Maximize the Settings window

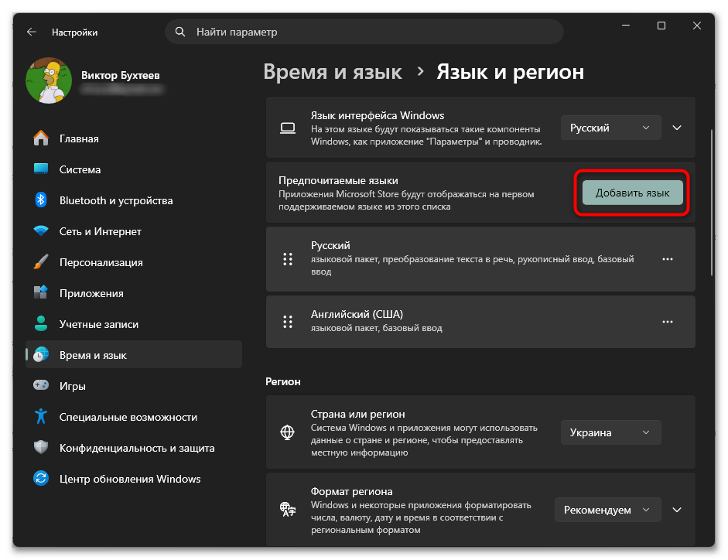[x=661, y=26]
